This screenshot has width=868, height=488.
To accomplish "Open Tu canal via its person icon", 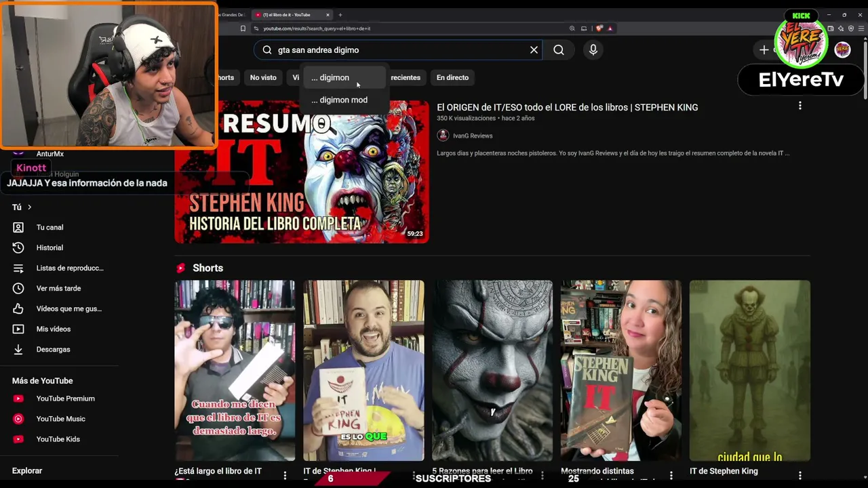I will 18,228.
